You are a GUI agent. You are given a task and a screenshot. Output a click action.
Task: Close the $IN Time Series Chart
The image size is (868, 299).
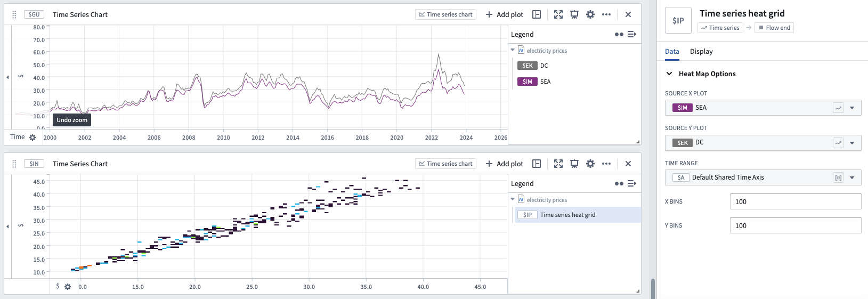[628, 164]
